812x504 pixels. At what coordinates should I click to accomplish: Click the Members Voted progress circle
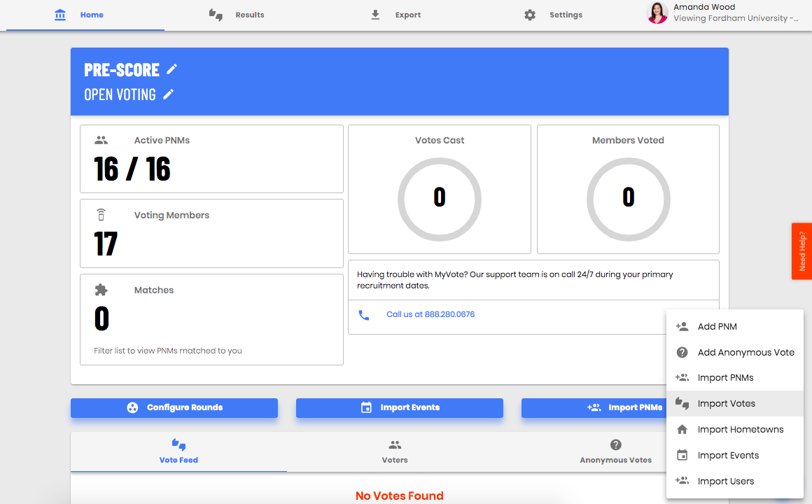tap(628, 199)
